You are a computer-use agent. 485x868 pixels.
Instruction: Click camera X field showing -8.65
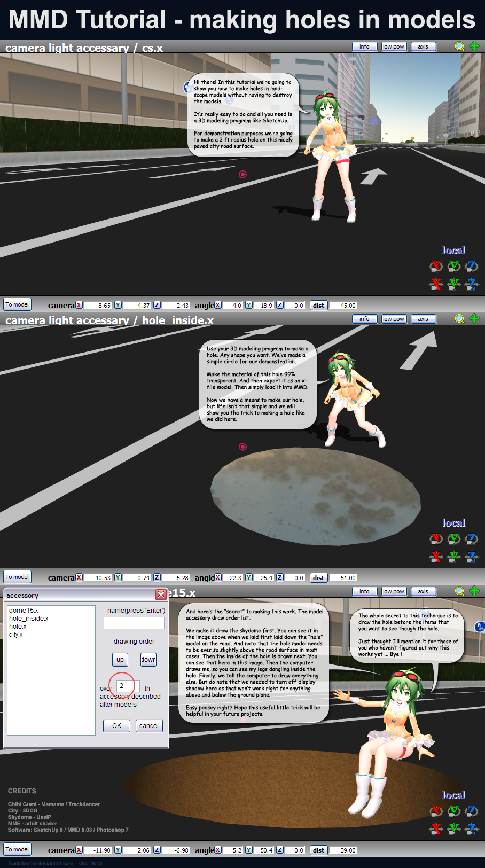tap(97, 306)
